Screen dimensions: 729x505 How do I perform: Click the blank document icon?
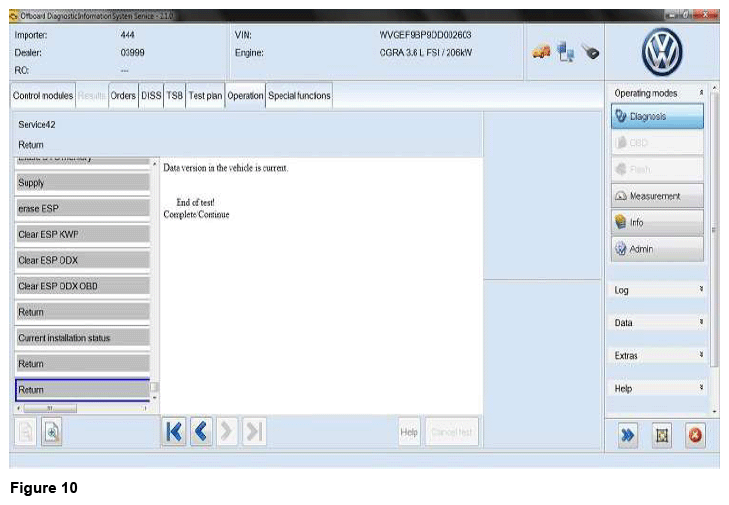point(26,432)
